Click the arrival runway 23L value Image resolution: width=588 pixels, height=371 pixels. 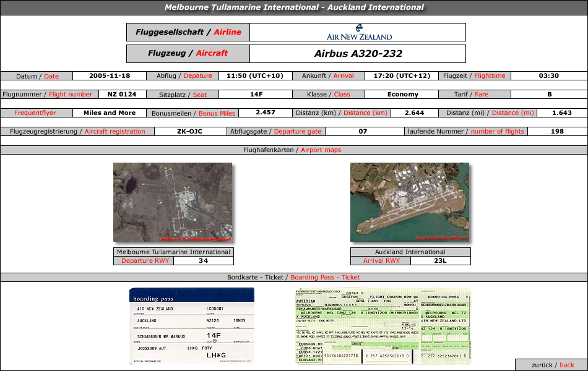[x=440, y=261]
